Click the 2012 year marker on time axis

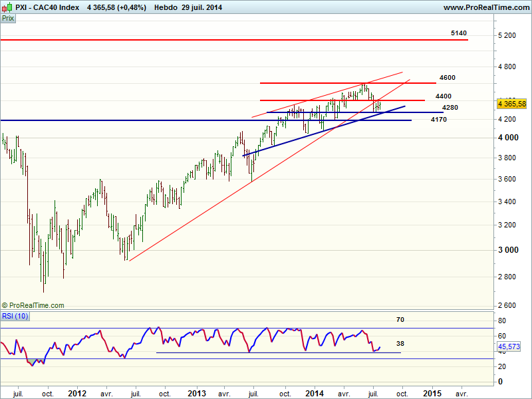point(78,394)
